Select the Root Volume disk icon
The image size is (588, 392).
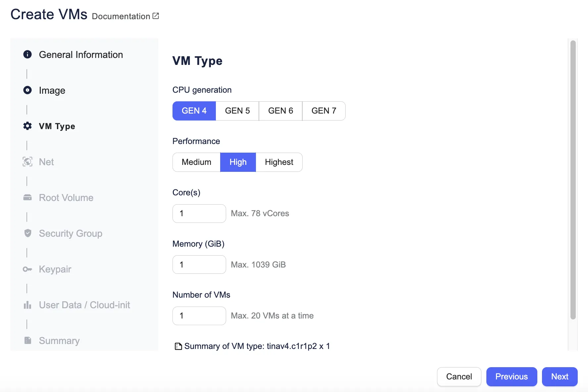pyautogui.click(x=27, y=197)
